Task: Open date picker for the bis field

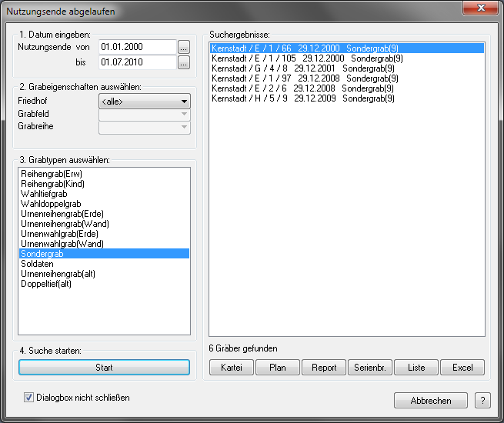Action: point(183,63)
